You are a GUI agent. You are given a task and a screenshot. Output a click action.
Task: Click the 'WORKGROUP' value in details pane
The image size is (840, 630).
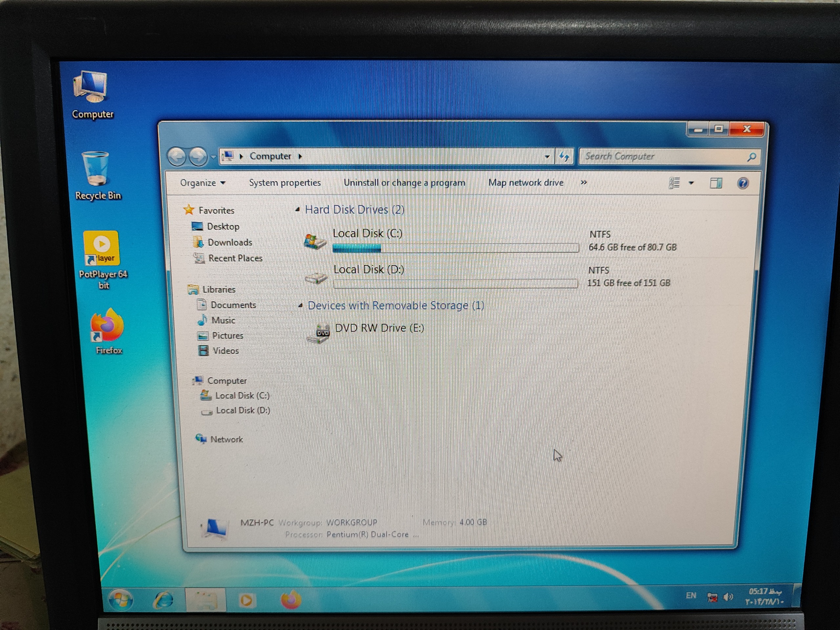[352, 522]
